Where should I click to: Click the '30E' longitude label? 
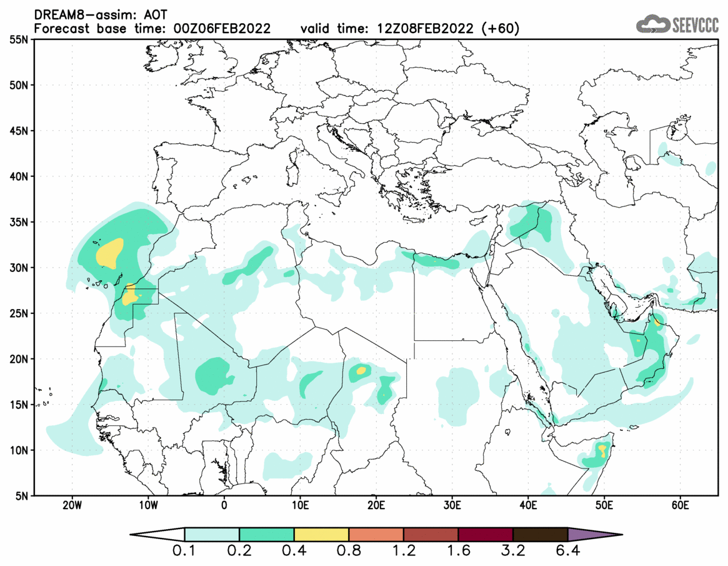pos(452,505)
